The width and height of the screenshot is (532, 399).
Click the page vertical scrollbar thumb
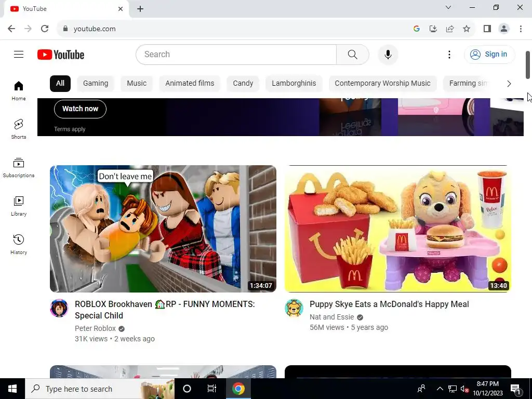point(528,65)
